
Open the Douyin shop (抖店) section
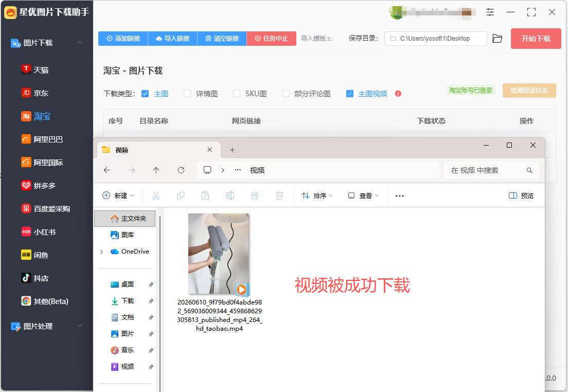pos(35,278)
